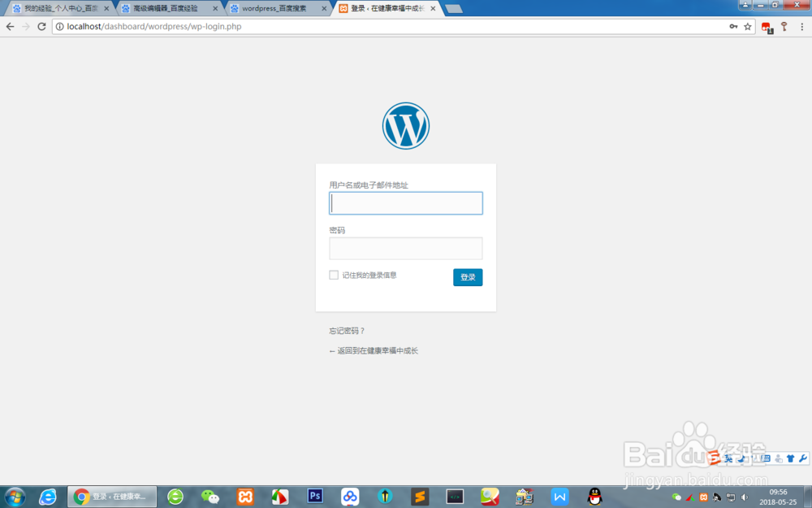Enable the 记住我的登录信息 checkbox

click(334, 275)
